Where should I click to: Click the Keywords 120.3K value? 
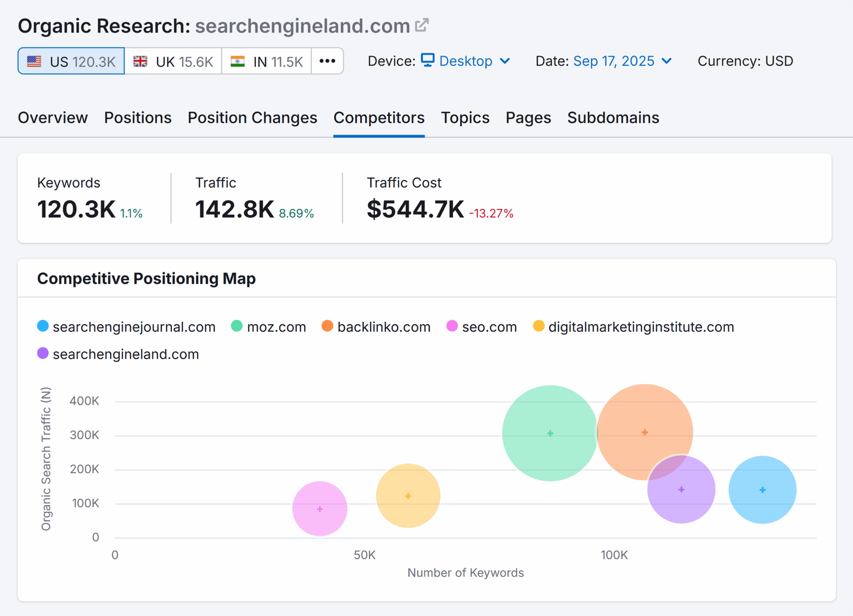(76, 209)
